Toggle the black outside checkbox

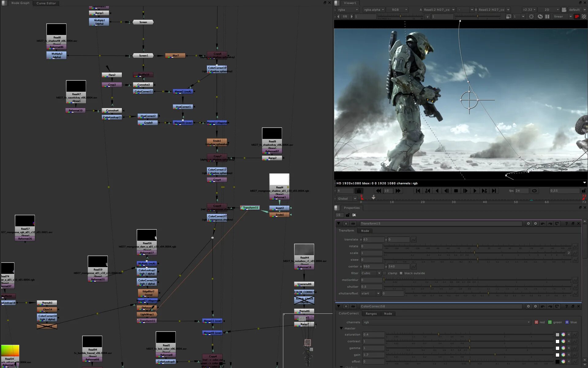[x=401, y=273]
